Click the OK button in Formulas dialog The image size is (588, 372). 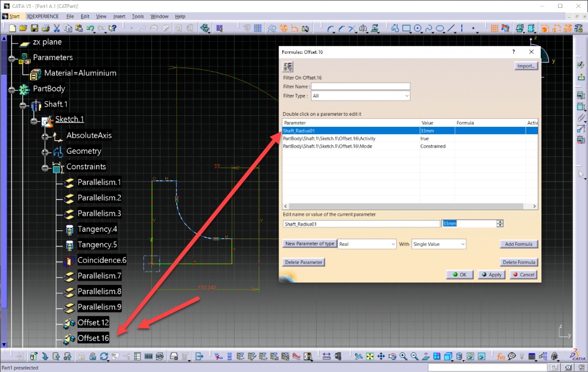tap(460, 275)
